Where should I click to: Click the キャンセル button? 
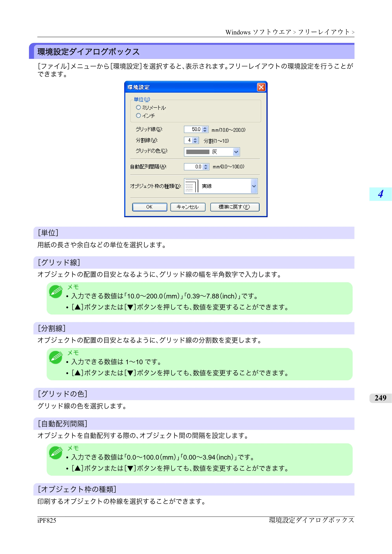[188, 207]
